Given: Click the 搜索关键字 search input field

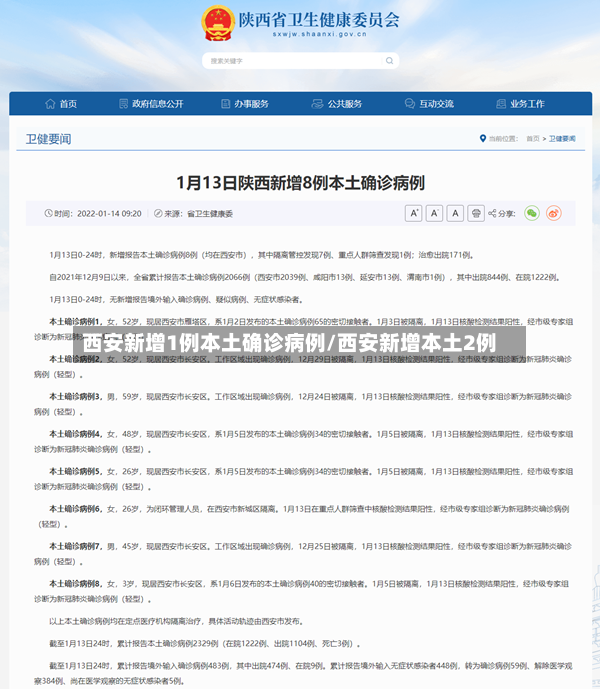Looking at the screenshot, I should tap(301, 61).
